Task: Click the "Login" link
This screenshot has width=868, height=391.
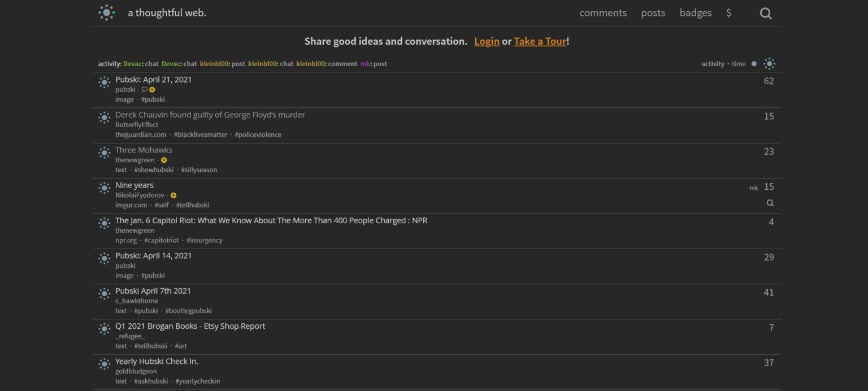Action: [486, 41]
